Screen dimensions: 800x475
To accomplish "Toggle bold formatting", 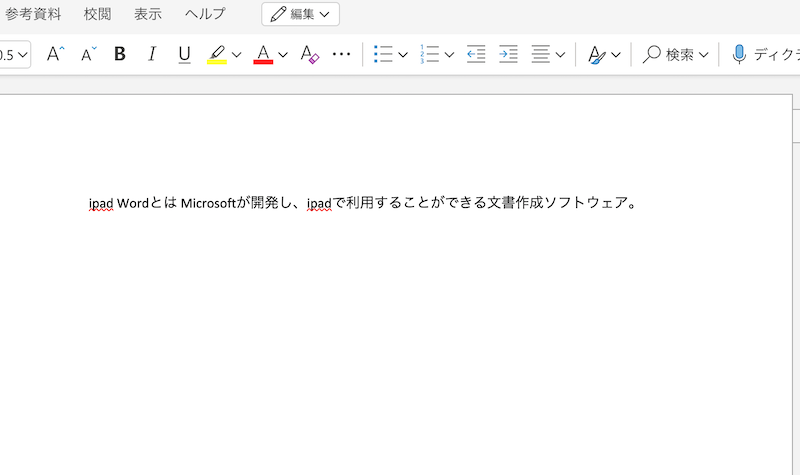I will point(120,54).
